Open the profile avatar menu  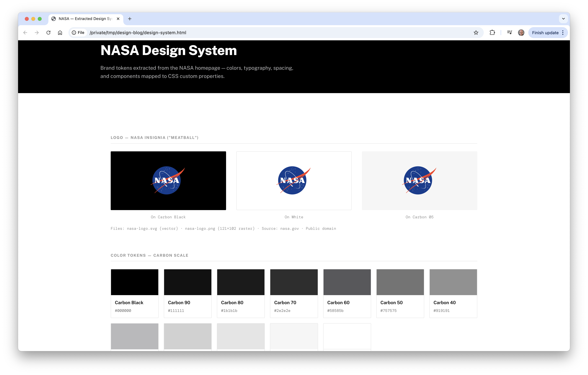(521, 32)
